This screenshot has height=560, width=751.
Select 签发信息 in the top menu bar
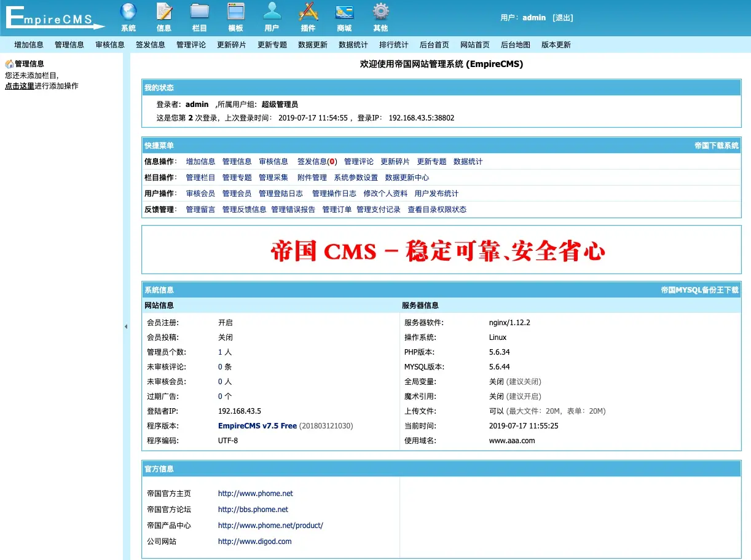(x=151, y=45)
